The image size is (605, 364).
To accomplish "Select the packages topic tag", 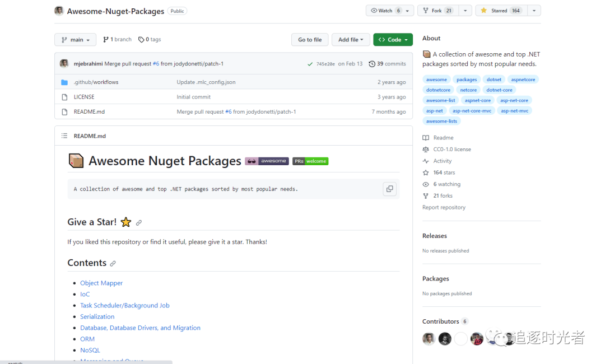I will click(x=467, y=80).
